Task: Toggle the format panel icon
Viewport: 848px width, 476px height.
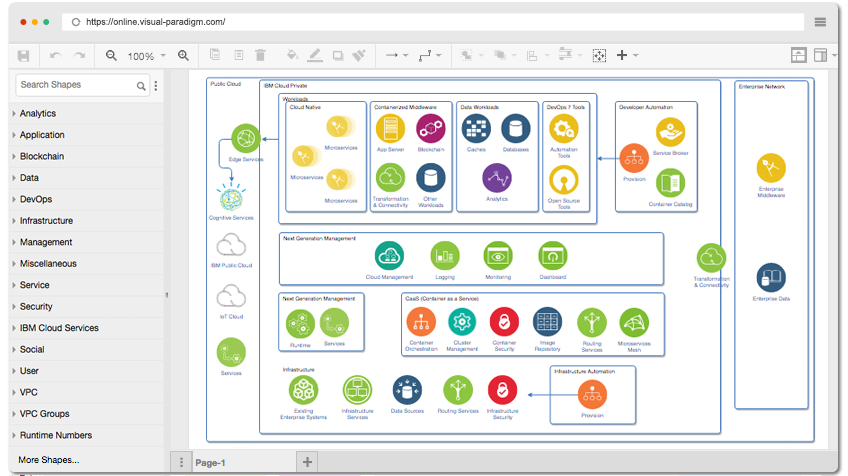Action: (820, 55)
